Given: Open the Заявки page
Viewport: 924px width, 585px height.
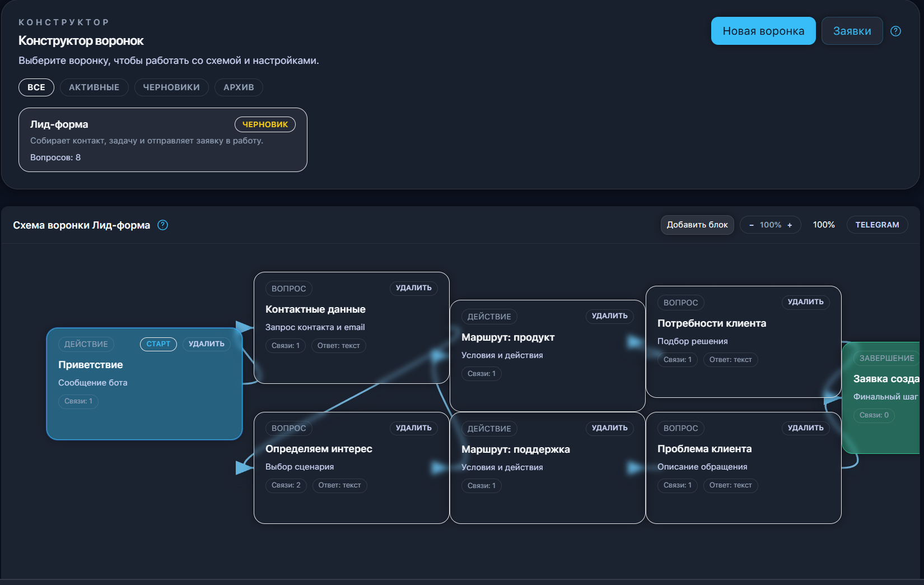Looking at the screenshot, I should [852, 31].
